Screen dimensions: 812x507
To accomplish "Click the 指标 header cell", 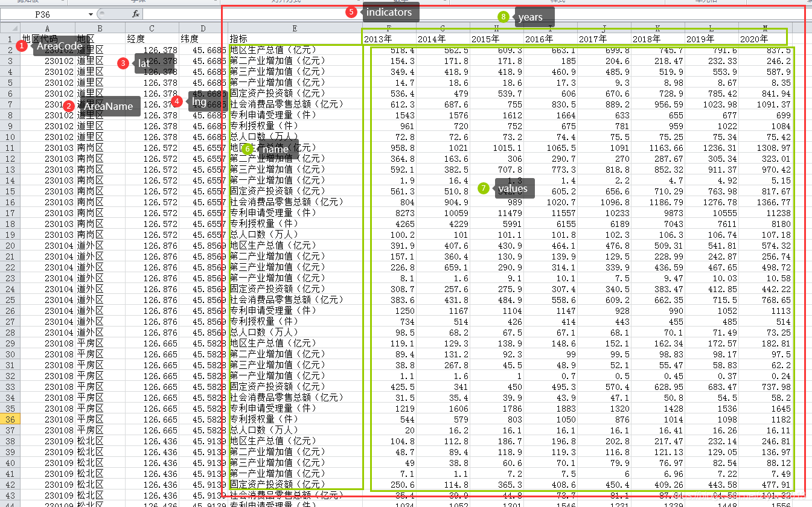I will point(295,39).
